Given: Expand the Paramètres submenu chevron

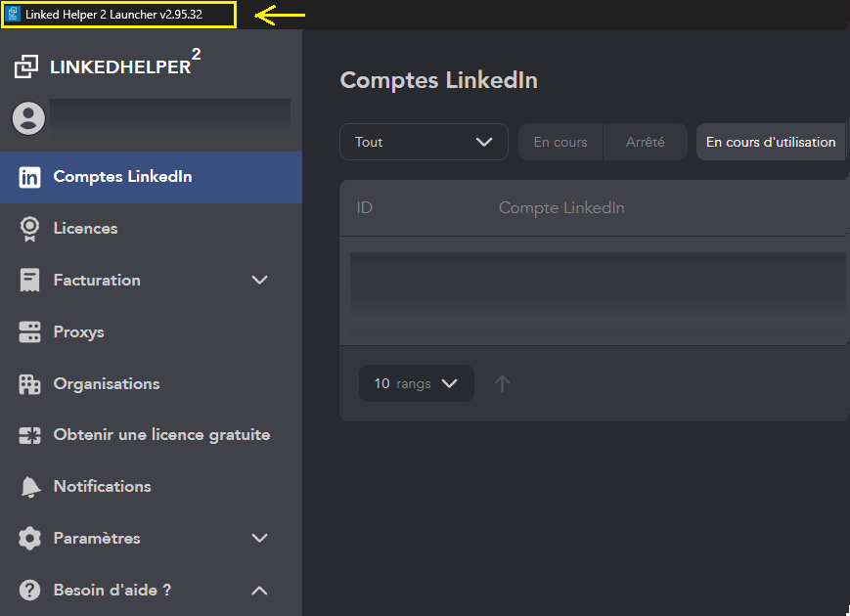Looking at the screenshot, I should click(259, 539).
